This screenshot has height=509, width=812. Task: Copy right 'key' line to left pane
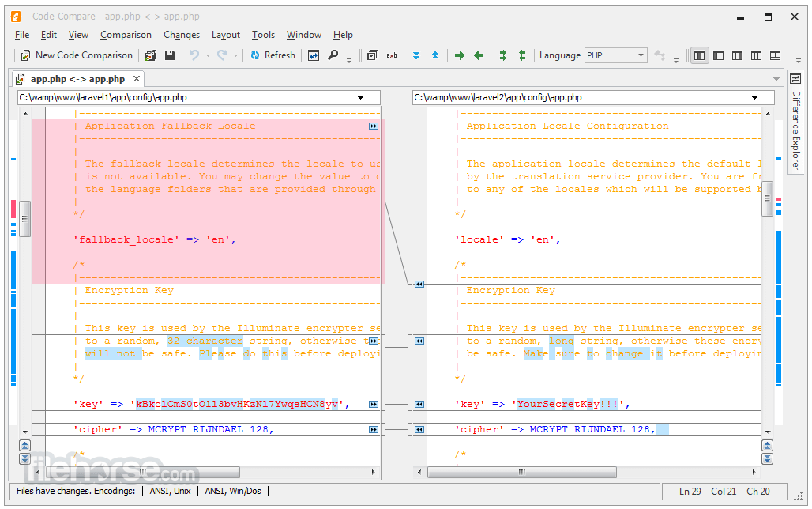419,405
